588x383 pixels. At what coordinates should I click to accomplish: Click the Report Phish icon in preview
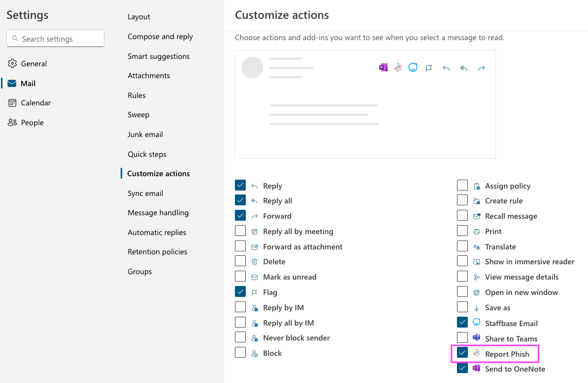point(398,68)
